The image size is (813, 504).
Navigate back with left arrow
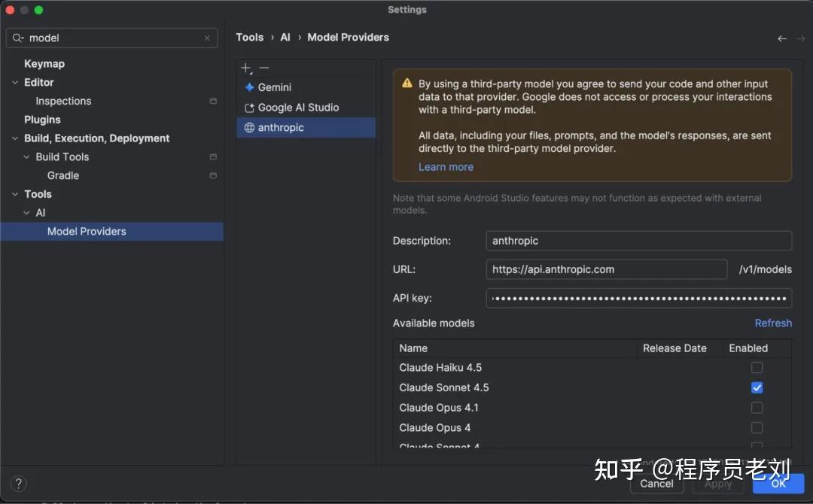point(782,38)
